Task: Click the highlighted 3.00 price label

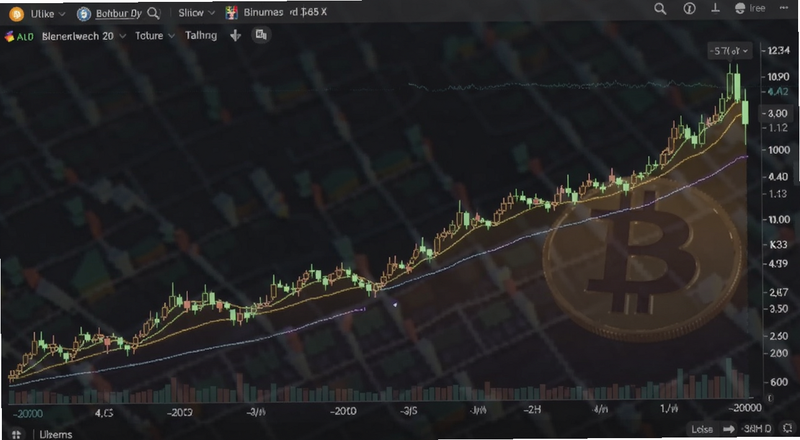Action: click(777, 113)
